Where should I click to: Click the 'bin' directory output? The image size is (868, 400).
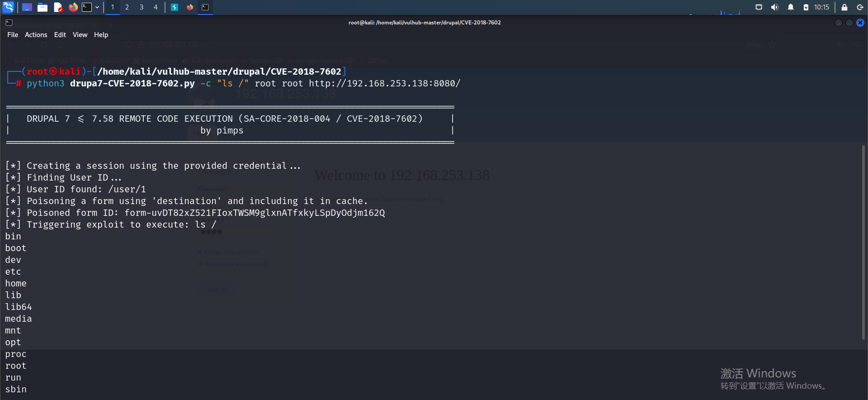(13, 236)
